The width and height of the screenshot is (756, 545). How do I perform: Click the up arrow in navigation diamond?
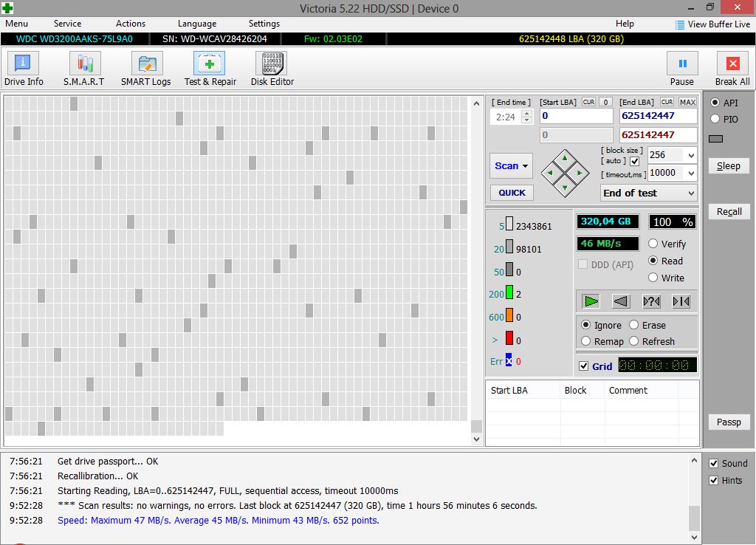click(565, 160)
